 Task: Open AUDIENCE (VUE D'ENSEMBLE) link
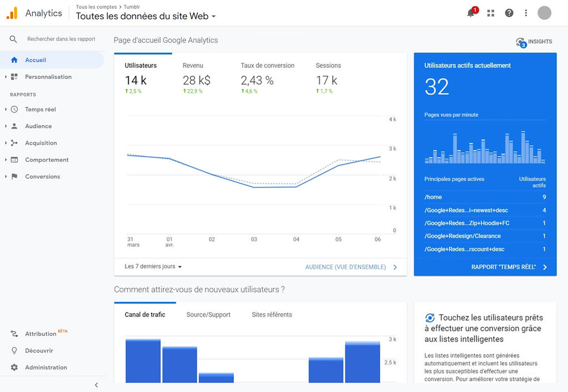coord(345,267)
